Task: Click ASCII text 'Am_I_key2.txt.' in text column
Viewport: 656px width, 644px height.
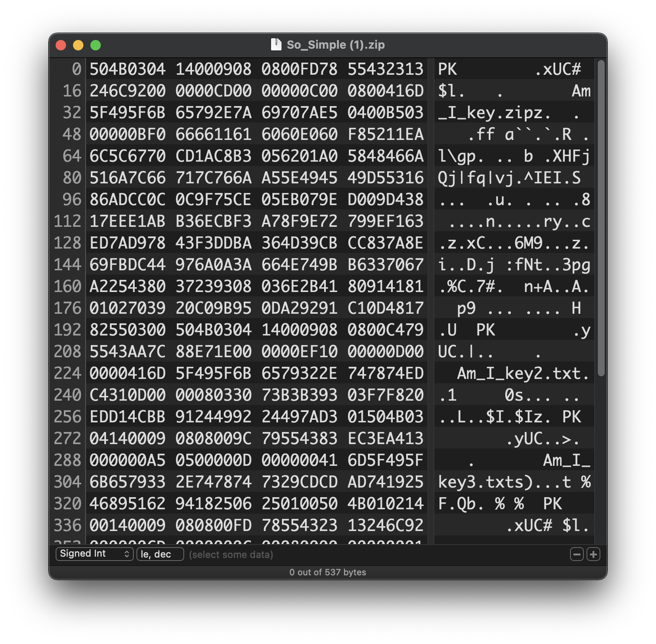Action: (523, 373)
